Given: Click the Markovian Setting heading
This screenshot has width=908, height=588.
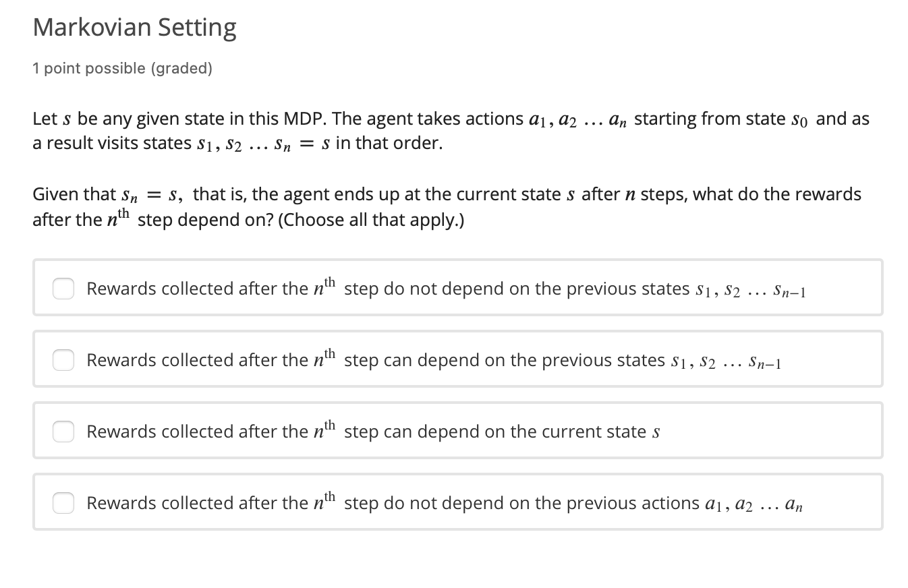Looking at the screenshot, I should click(x=134, y=27).
